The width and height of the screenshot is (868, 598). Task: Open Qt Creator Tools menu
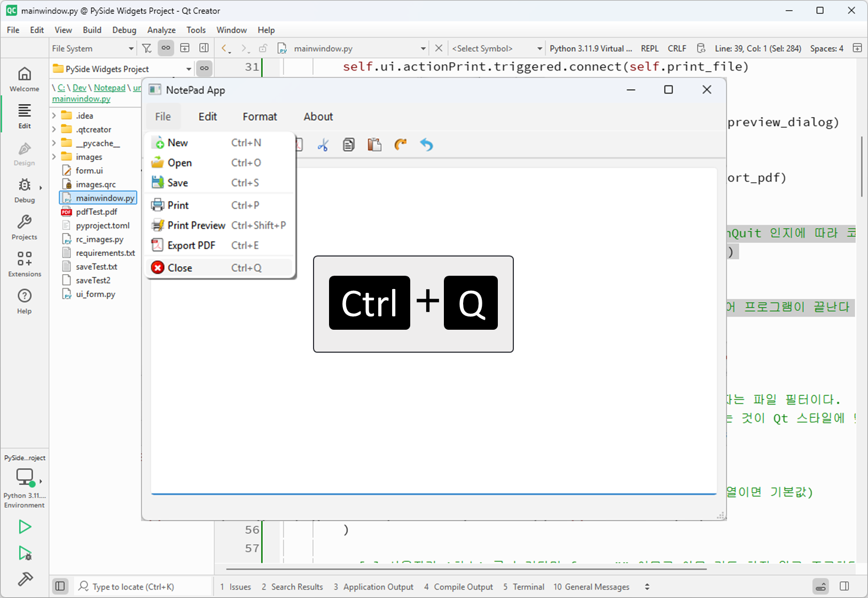pyautogui.click(x=196, y=30)
